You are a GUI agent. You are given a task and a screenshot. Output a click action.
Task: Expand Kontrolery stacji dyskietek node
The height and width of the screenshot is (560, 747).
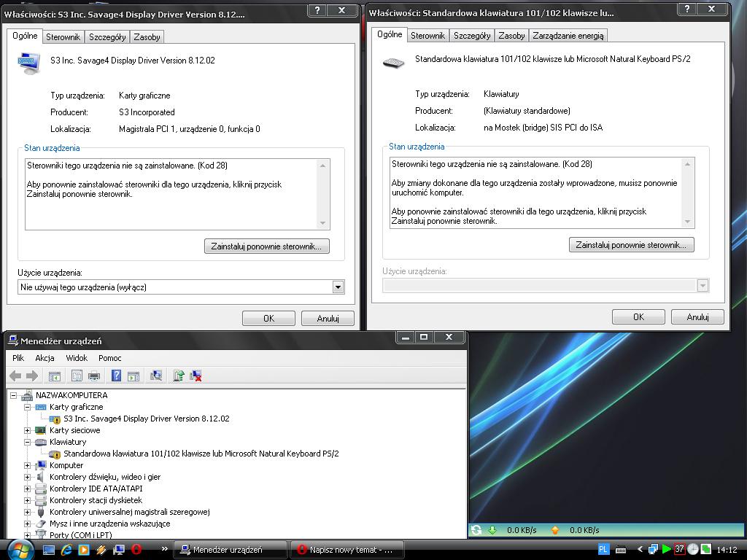point(27,500)
